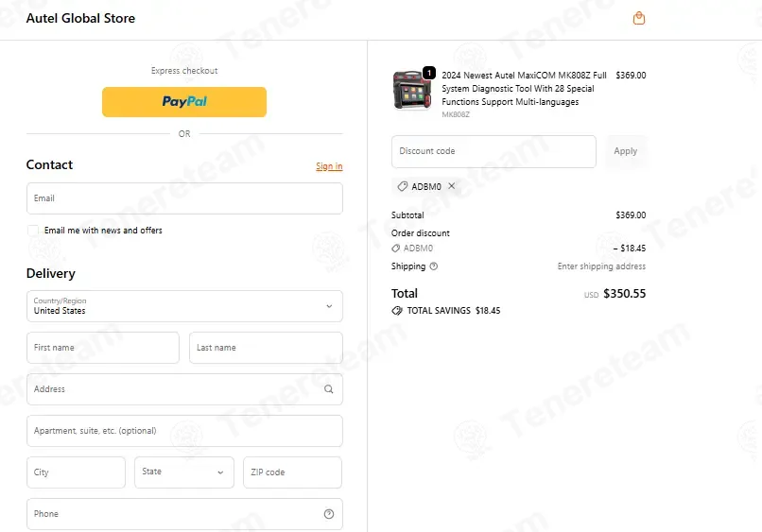This screenshot has height=532, width=762.
Task: Click the Phone field help icon
Action: click(328, 514)
